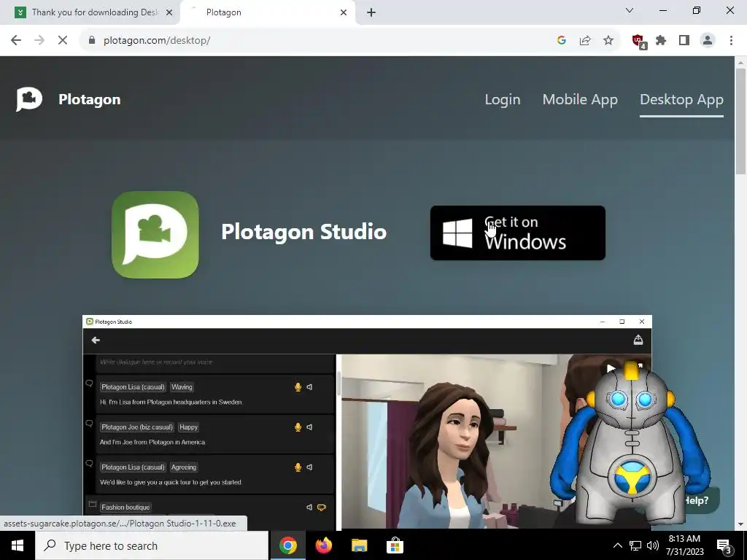Image resolution: width=747 pixels, height=560 pixels.
Task: Close the Plotagon browser tab
Action: click(344, 12)
